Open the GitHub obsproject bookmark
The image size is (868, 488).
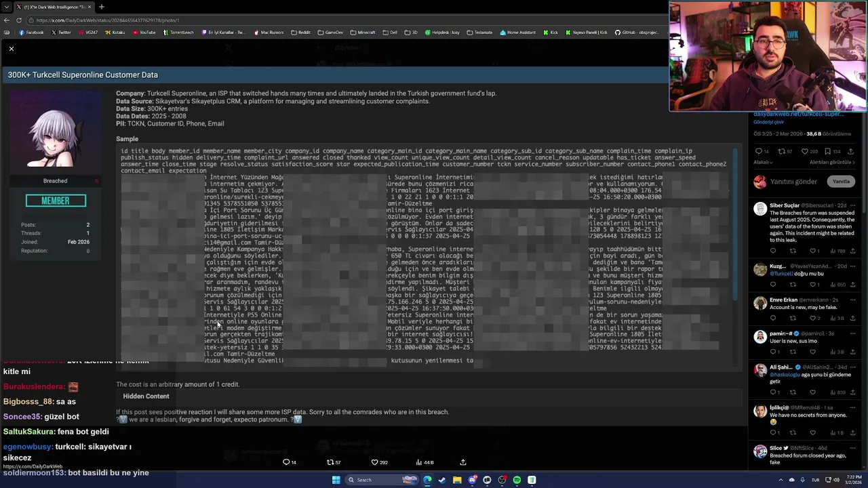(x=637, y=33)
